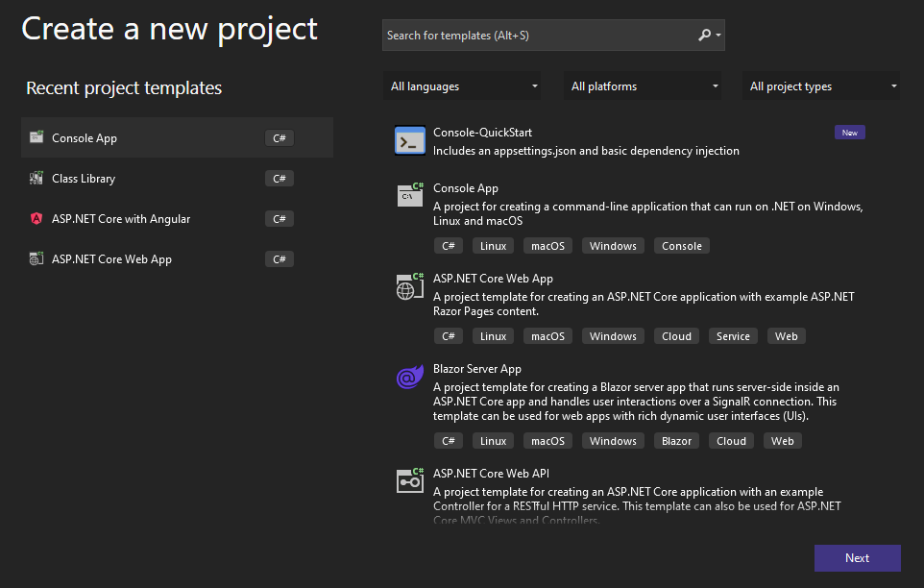This screenshot has width=924, height=588.
Task: Click the Next button
Action: pos(858,558)
